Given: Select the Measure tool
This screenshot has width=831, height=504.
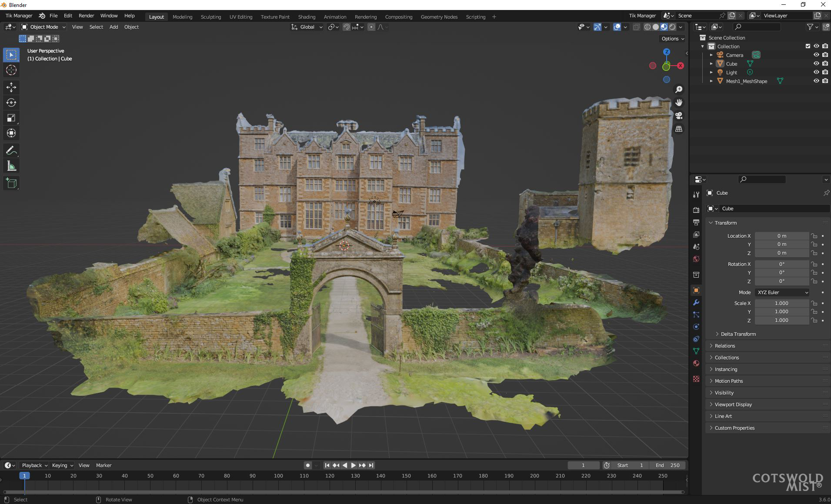Looking at the screenshot, I should [x=11, y=166].
